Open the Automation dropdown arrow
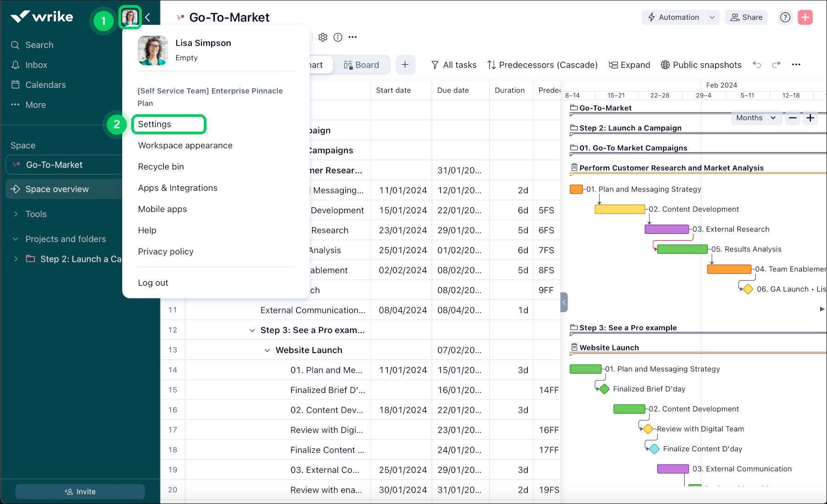The image size is (827, 504). tap(712, 17)
